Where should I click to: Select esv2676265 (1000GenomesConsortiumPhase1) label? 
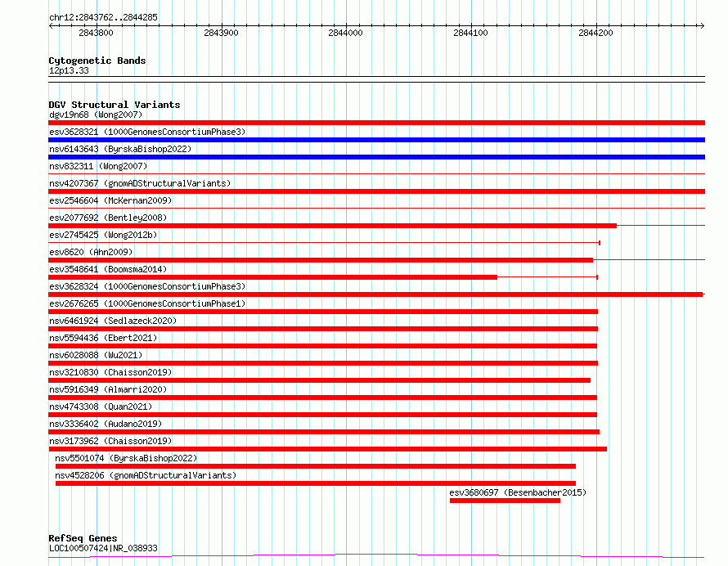point(147,303)
